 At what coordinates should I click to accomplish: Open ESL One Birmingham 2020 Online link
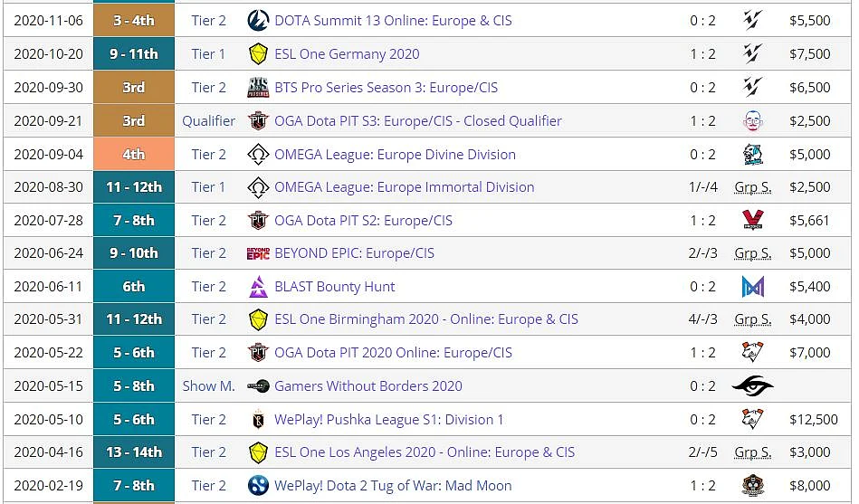425,319
